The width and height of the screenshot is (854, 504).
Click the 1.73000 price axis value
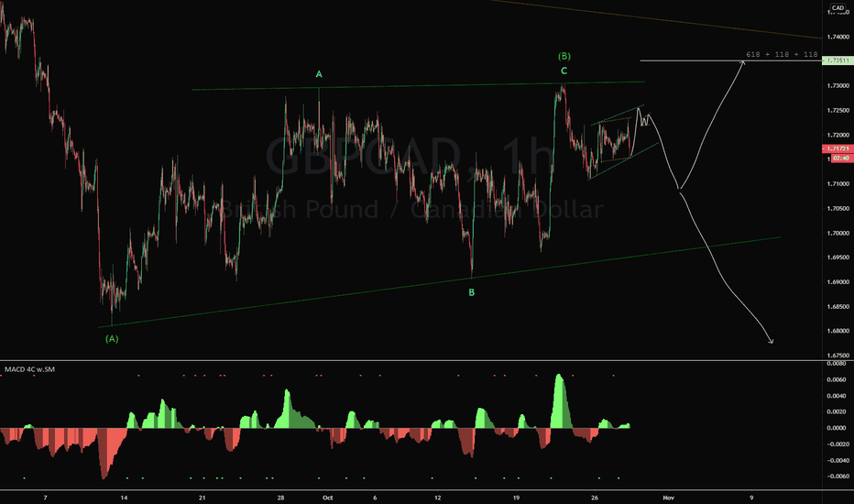click(838, 86)
